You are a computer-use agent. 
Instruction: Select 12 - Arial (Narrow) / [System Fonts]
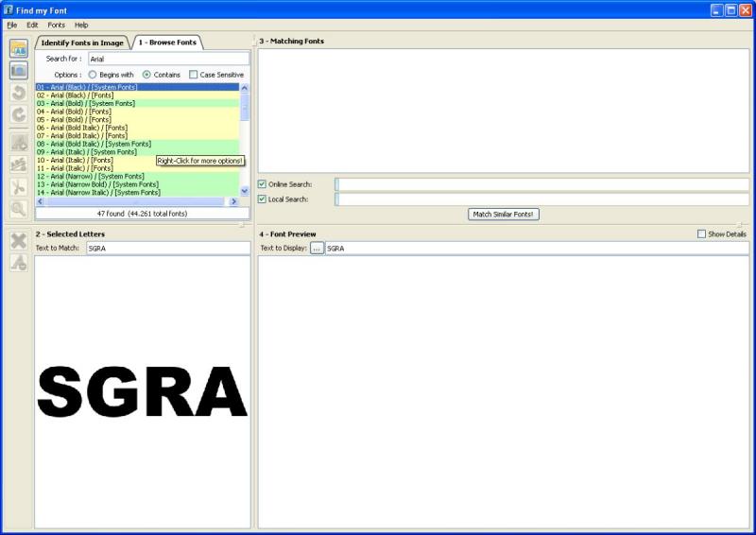click(137, 177)
